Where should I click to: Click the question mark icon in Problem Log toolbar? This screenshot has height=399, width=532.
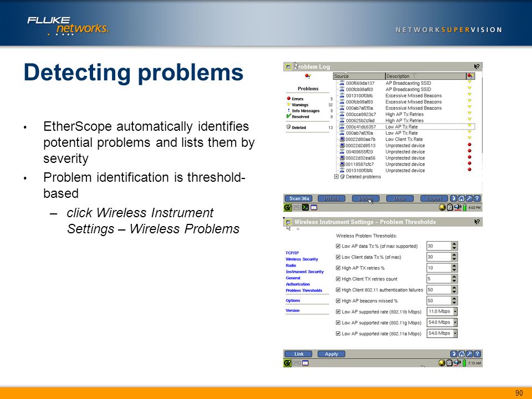(x=477, y=198)
